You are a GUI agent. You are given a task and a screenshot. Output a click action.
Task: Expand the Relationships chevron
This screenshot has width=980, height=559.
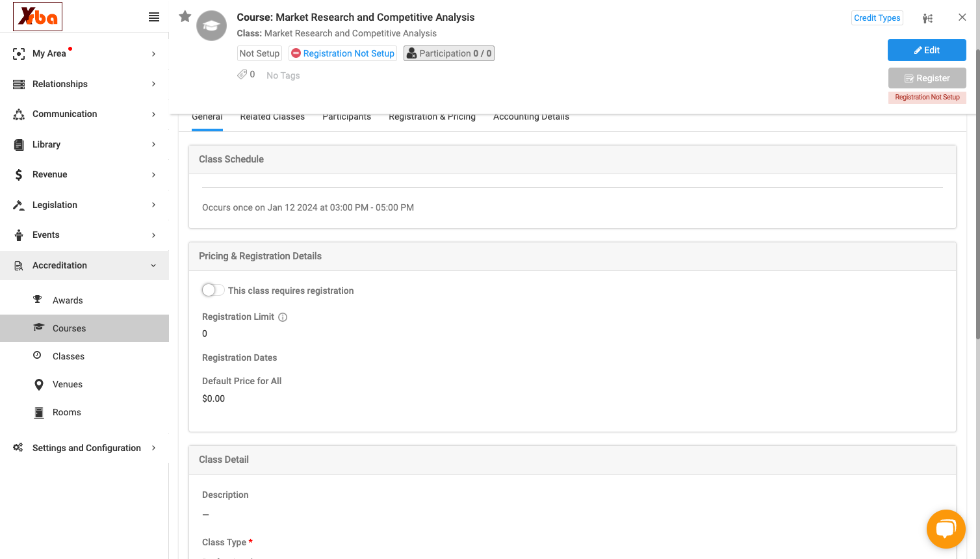pos(153,84)
